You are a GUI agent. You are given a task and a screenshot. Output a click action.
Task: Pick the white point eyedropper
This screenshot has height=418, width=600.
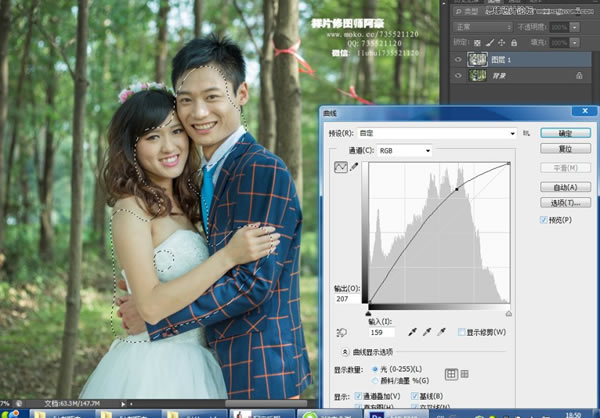click(441, 332)
